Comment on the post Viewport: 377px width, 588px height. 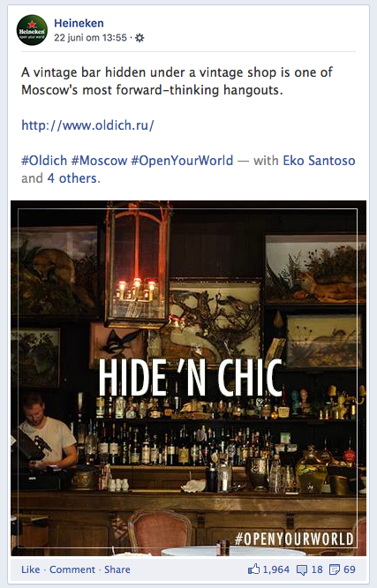(72, 569)
